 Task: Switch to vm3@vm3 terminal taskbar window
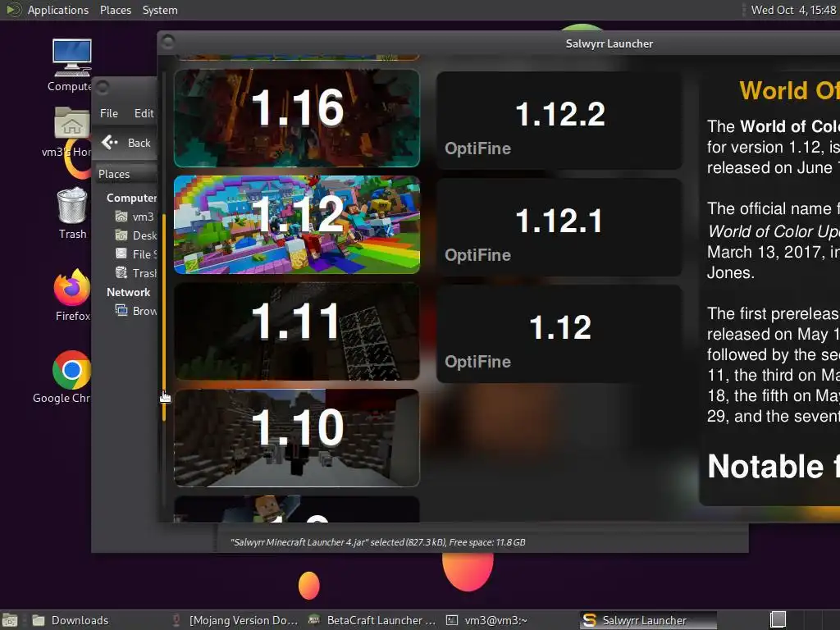click(x=487, y=620)
